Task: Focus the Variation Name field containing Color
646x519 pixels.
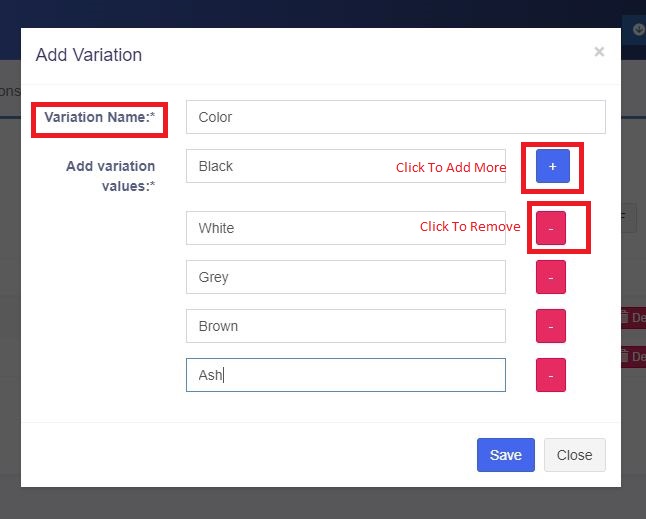Action: point(396,117)
